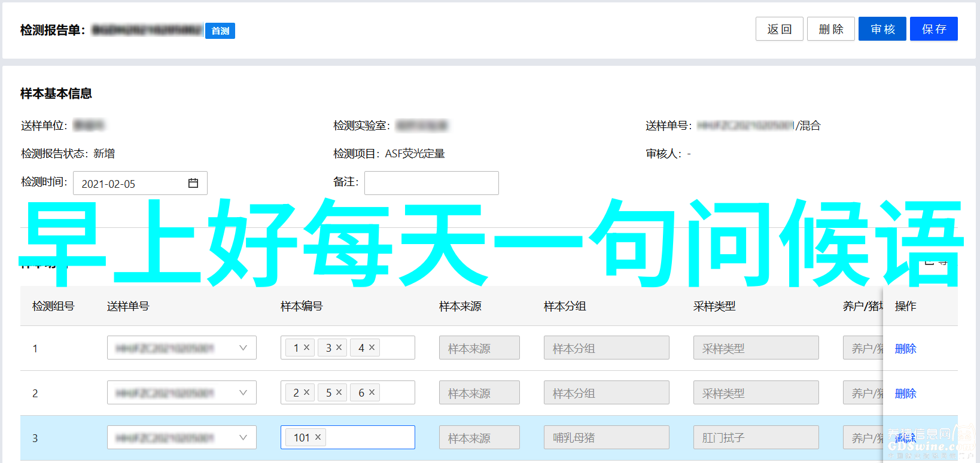Click the 采样类型 column header
The width and height of the screenshot is (980, 463).
point(714,306)
